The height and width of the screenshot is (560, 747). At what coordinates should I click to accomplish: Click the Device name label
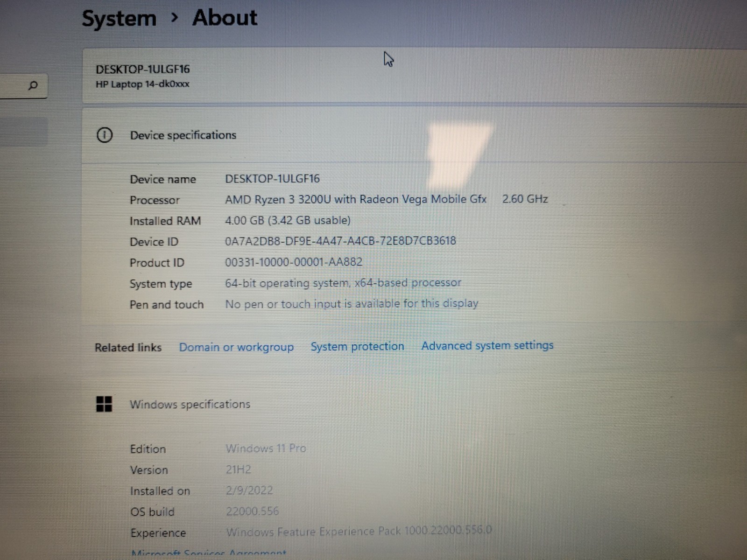click(x=163, y=179)
